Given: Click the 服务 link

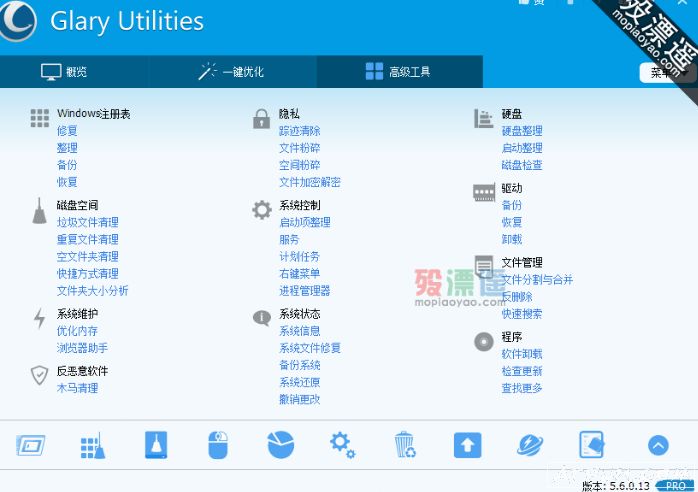Looking at the screenshot, I should [x=289, y=240].
